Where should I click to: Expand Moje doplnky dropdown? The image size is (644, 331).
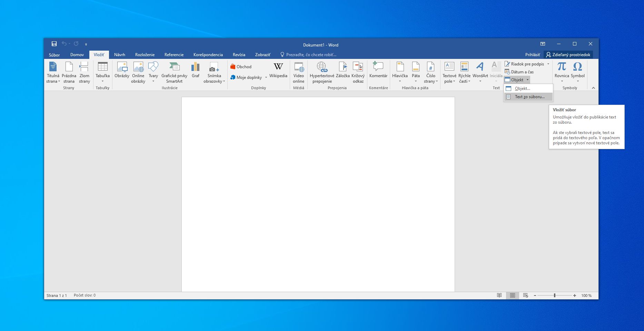[x=266, y=77]
